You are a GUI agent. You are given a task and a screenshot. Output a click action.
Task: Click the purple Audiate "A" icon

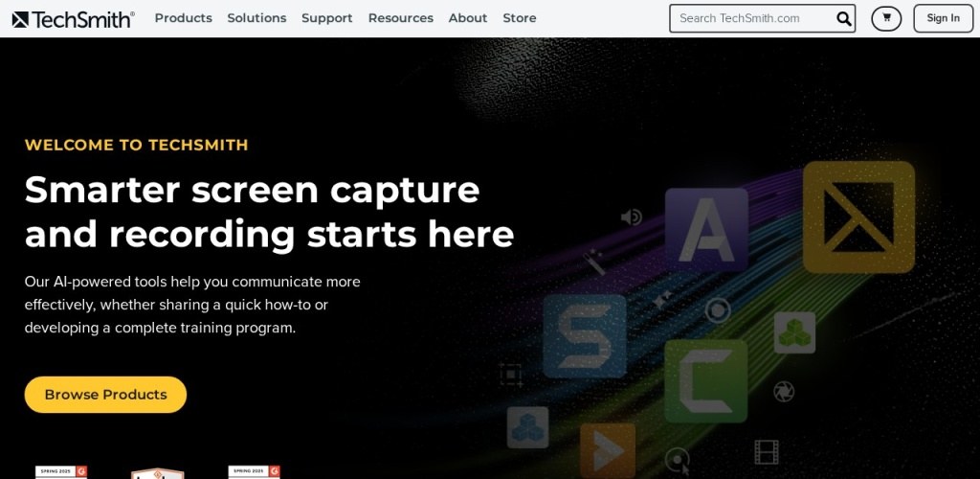tap(707, 230)
